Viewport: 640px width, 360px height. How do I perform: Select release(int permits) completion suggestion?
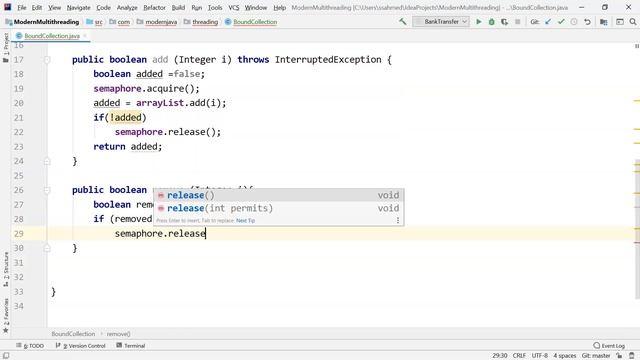click(278, 208)
